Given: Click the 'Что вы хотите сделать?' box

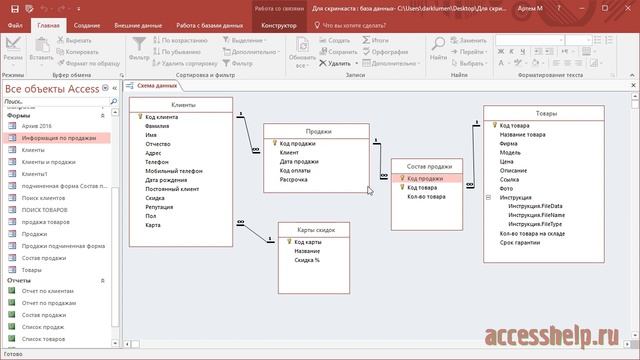Looking at the screenshot, I should [354, 25].
